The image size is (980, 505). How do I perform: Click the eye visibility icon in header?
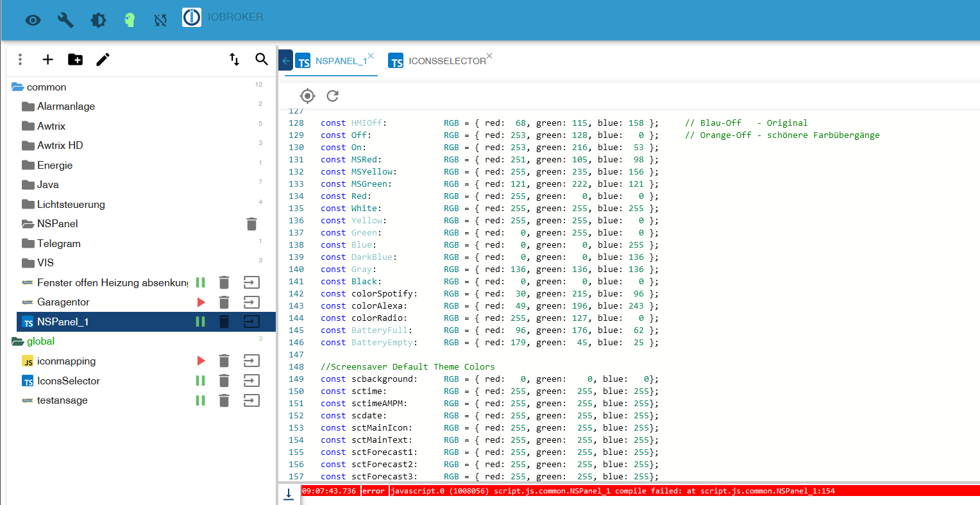click(33, 20)
